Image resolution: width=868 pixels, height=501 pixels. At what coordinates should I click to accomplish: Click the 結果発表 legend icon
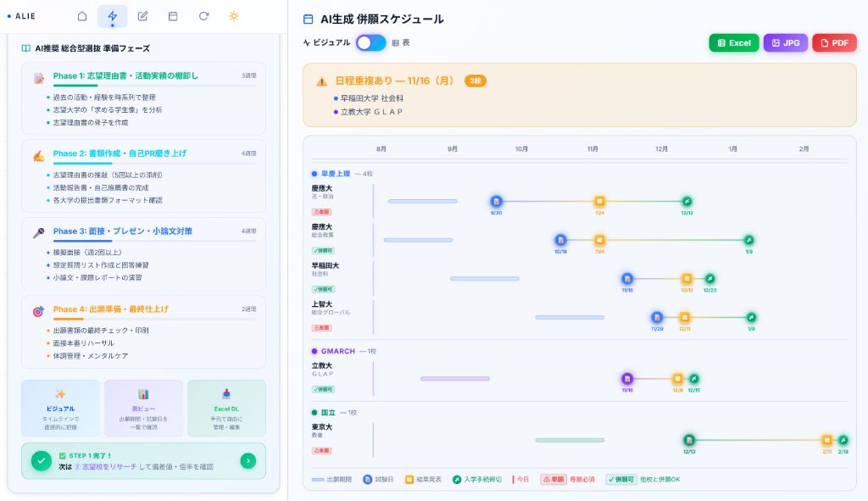click(x=409, y=480)
